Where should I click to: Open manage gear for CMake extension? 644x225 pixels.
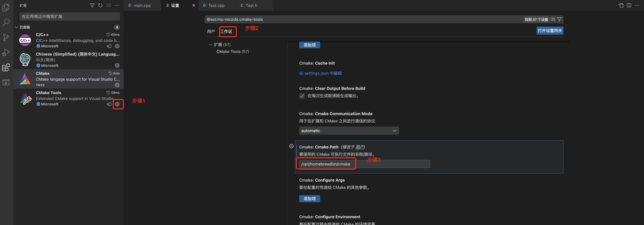[x=117, y=85]
